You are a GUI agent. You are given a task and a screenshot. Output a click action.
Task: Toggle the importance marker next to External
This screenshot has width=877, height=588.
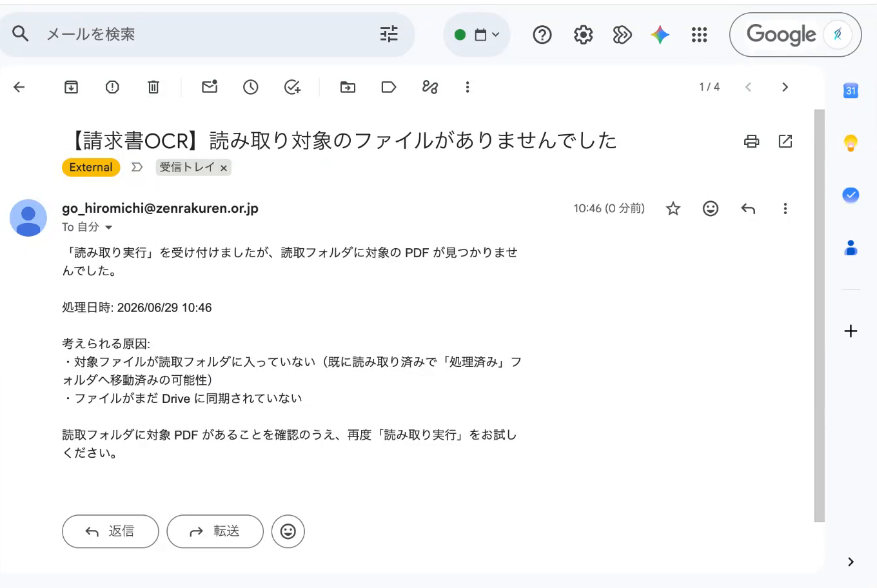click(137, 167)
